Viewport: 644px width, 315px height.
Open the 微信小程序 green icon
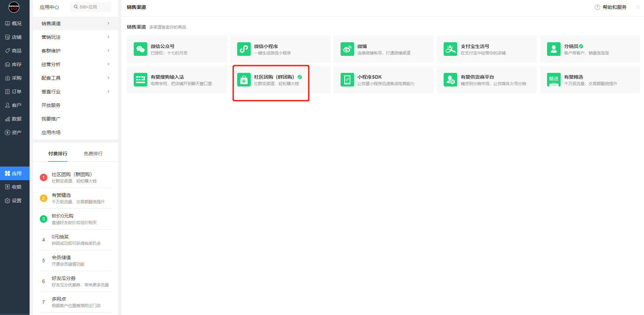tap(244, 49)
